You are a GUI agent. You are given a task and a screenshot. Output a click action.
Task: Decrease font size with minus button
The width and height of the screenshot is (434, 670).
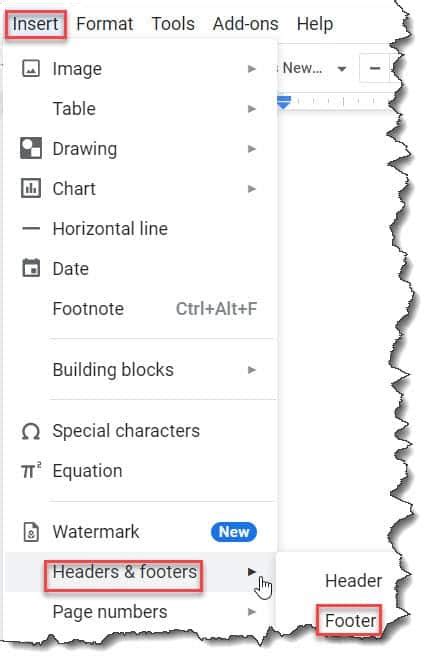375,68
